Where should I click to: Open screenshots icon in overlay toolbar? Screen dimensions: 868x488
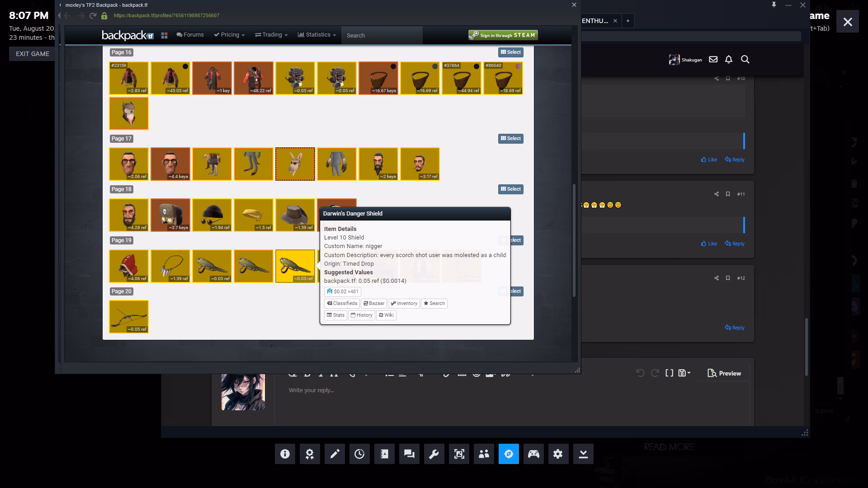click(459, 454)
